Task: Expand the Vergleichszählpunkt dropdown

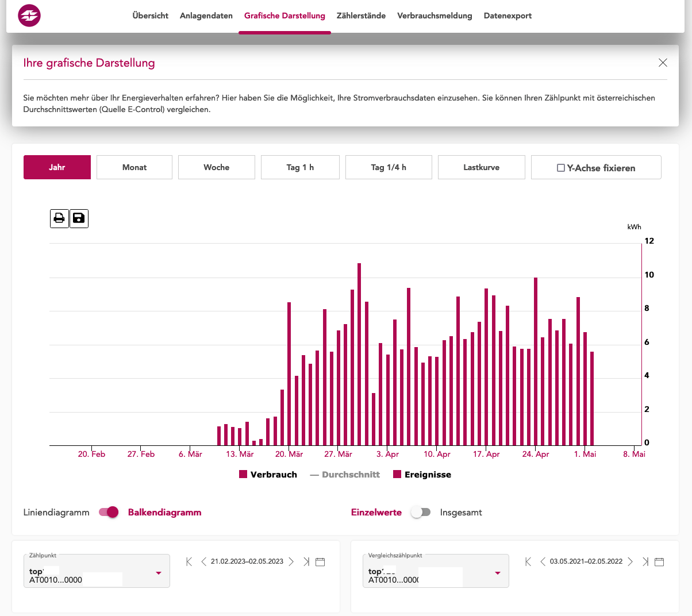Action: point(498,573)
